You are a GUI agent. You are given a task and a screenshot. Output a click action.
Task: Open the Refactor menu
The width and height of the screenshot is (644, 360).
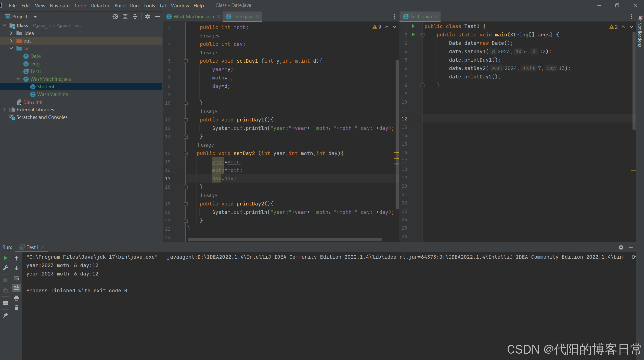[100, 5]
